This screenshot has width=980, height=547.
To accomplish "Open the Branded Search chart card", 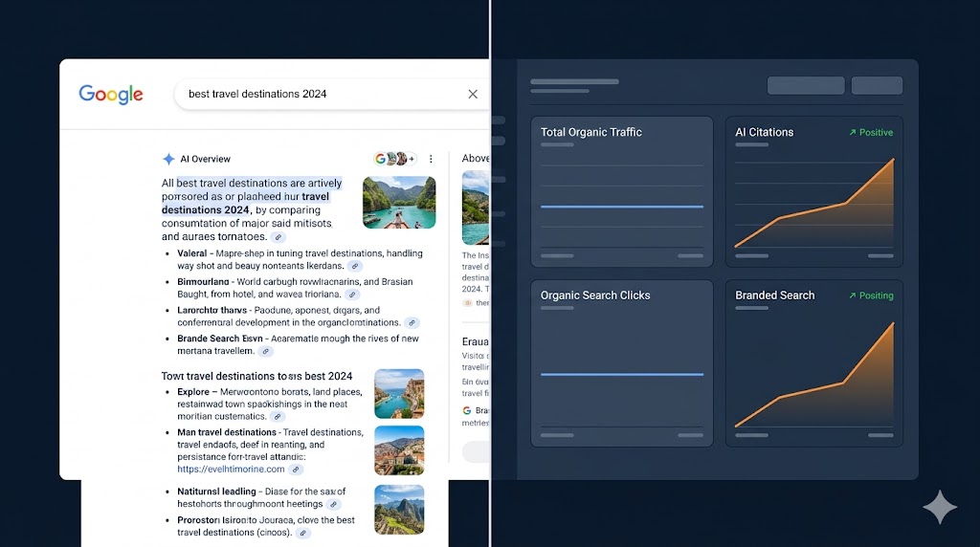I will (x=814, y=363).
